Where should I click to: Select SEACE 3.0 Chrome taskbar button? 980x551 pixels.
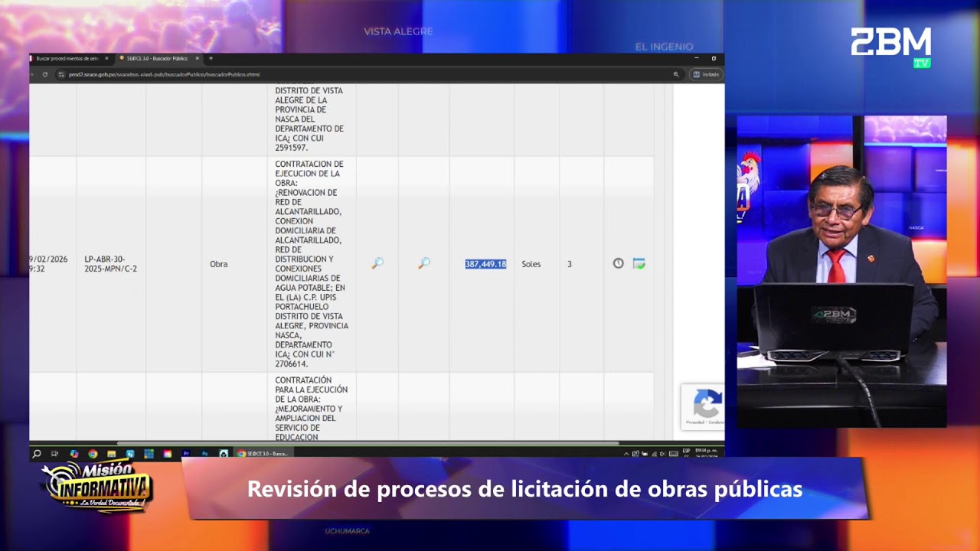pyautogui.click(x=263, y=454)
